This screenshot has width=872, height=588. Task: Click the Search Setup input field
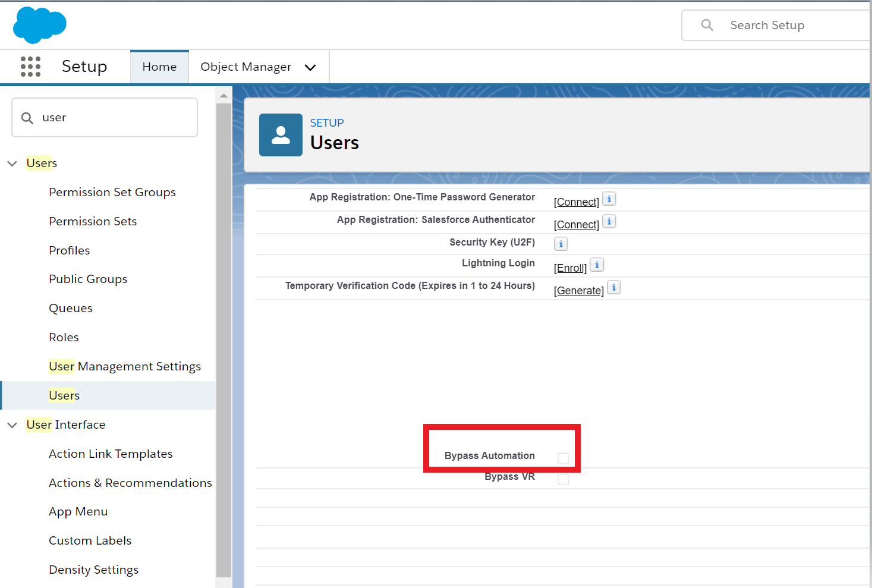tap(776, 25)
